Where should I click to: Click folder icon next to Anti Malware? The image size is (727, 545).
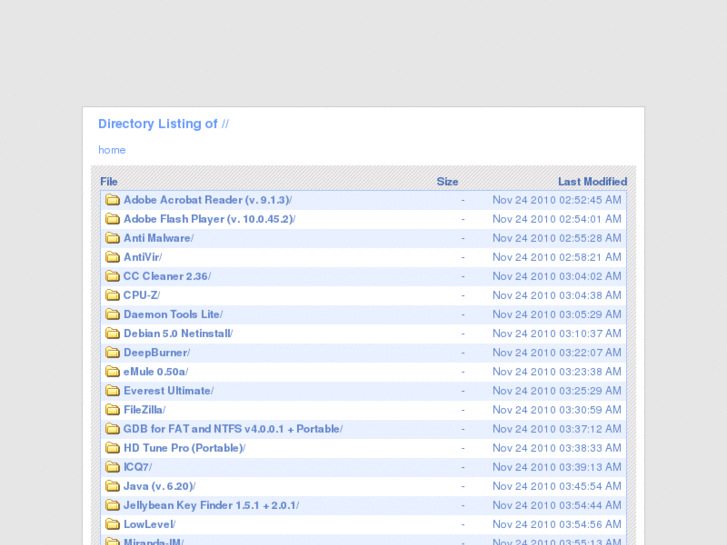112,238
